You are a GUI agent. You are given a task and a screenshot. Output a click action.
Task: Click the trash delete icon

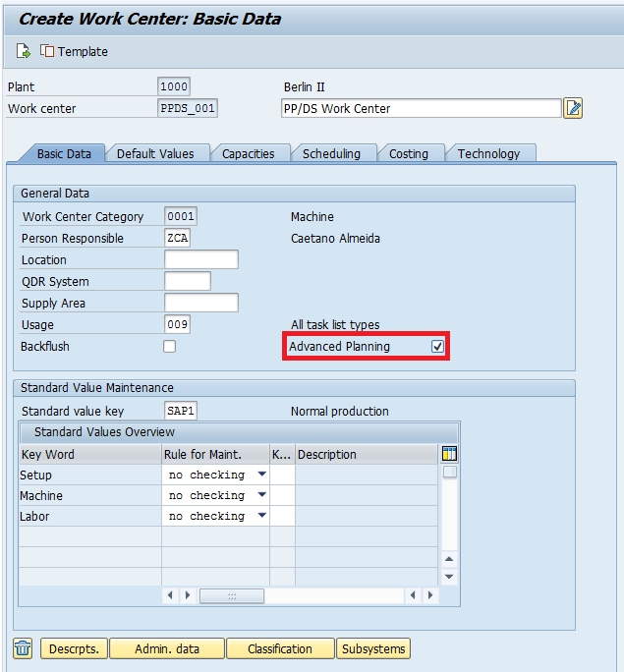point(23,648)
